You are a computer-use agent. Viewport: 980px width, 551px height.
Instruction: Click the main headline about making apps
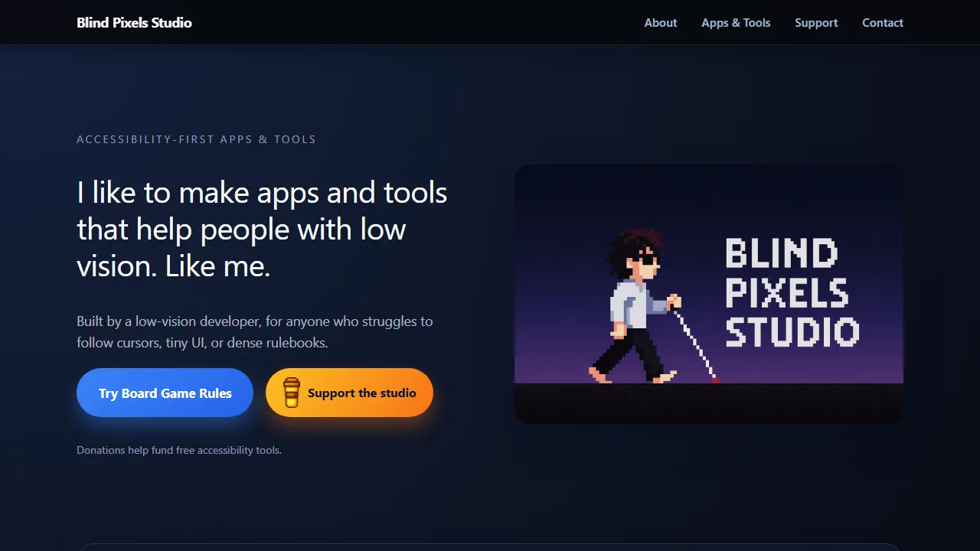pos(261,229)
